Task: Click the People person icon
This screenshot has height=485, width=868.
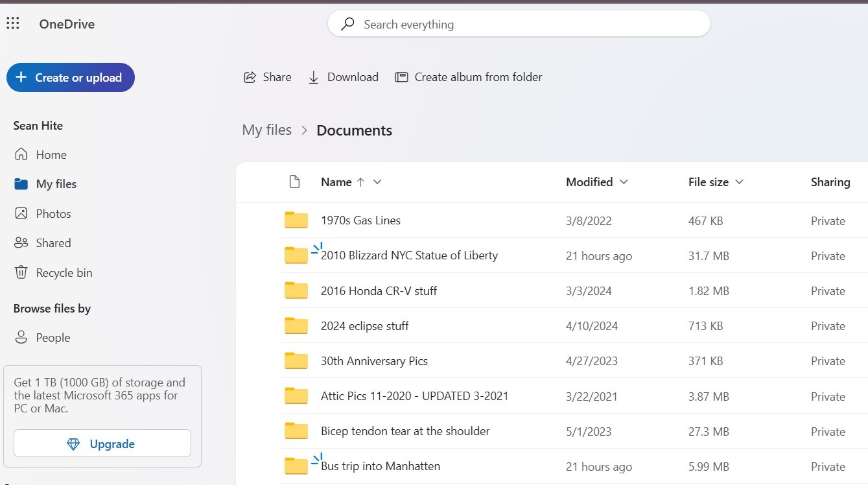Action: tap(21, 337)
